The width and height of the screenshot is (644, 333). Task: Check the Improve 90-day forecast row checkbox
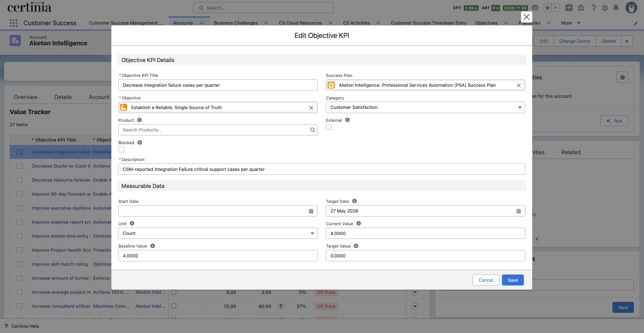coord(20,194)
